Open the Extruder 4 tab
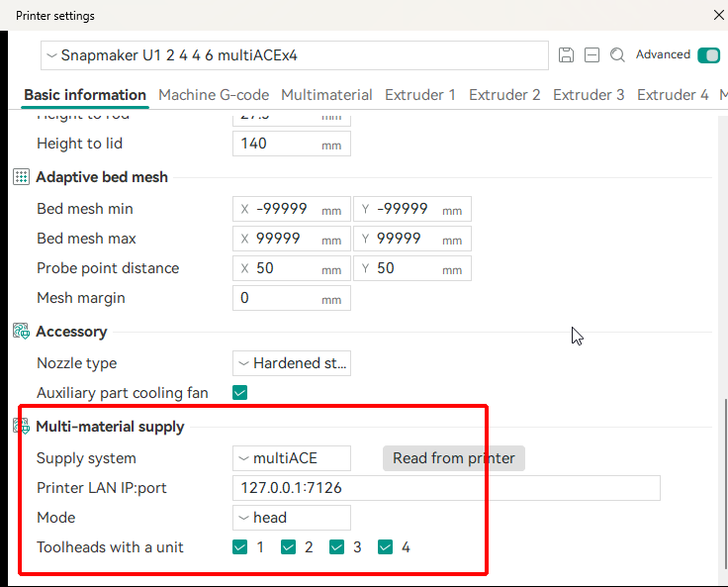 [673, 95]
